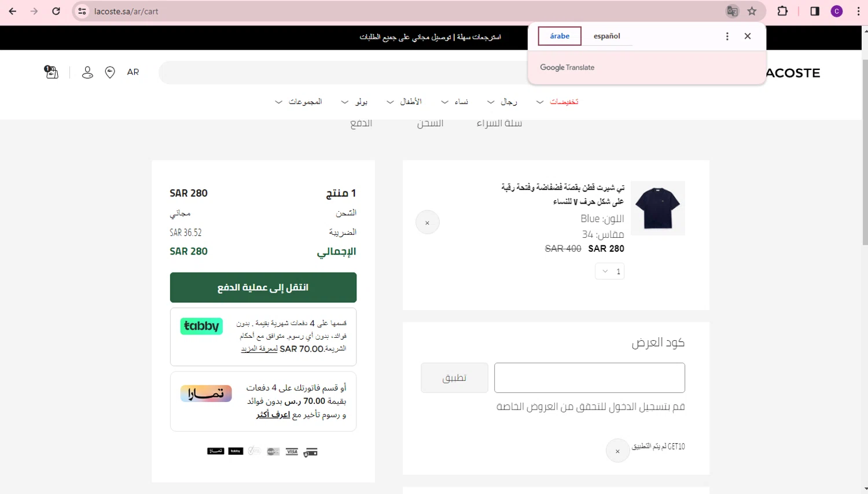Click the mada payment icon

click(254, 451)
